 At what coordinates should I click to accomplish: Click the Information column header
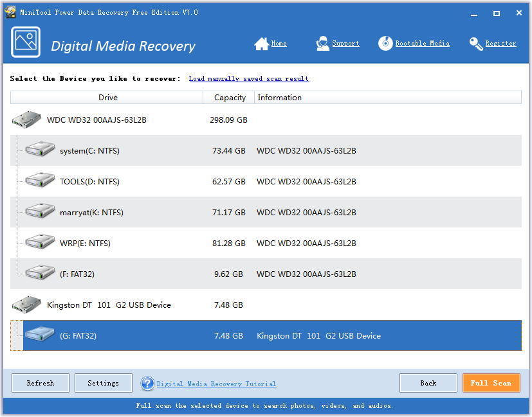tap(388, 98)
